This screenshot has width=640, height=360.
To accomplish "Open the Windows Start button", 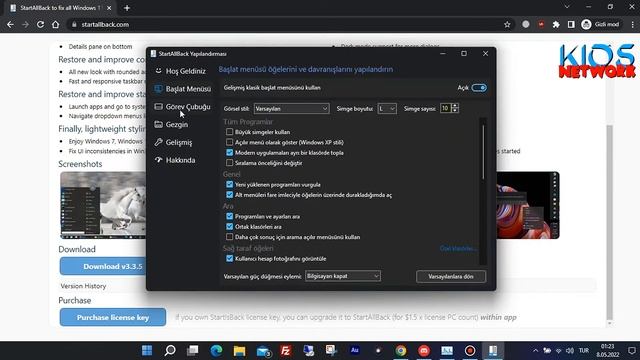I will 147,350.
